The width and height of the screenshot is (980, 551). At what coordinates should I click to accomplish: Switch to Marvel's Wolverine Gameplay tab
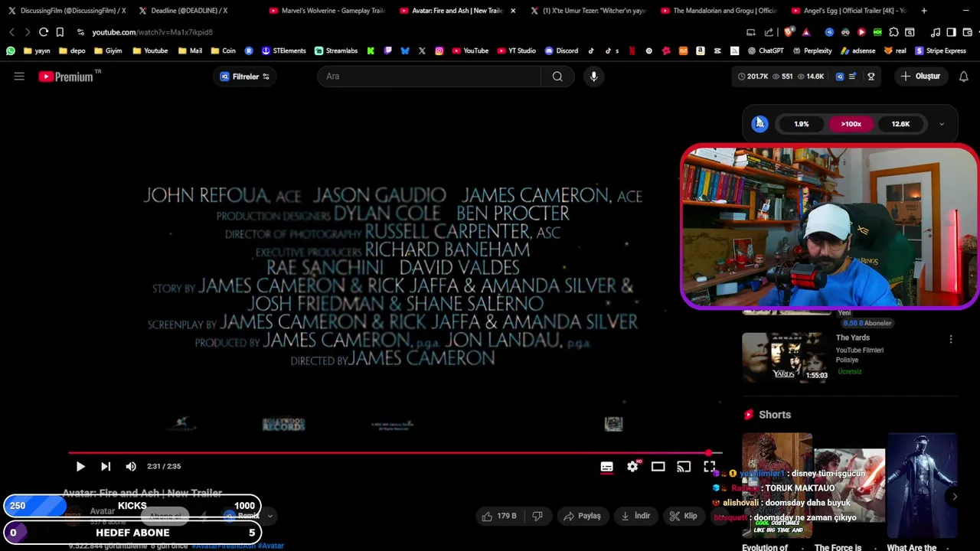[327, 11]
